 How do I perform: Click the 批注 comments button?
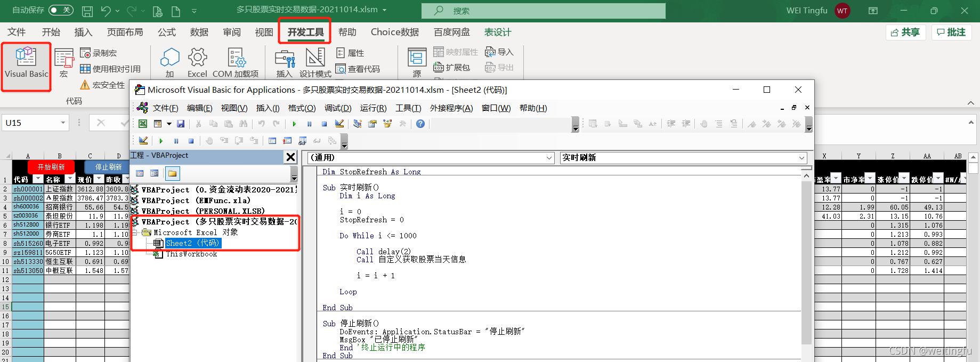952,32
